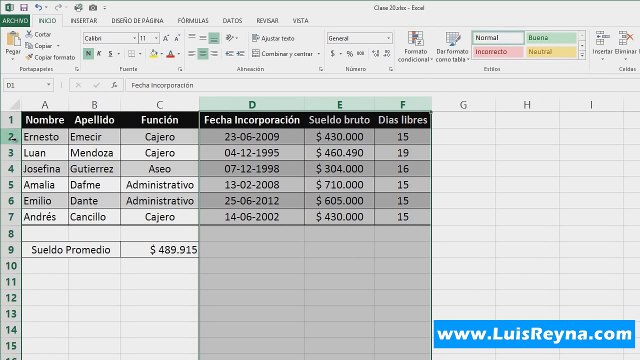The width and height of the screenshot is (640, 360).
Task: Click the print preview icon in the quick access toolbar
Action: point(78,7)
